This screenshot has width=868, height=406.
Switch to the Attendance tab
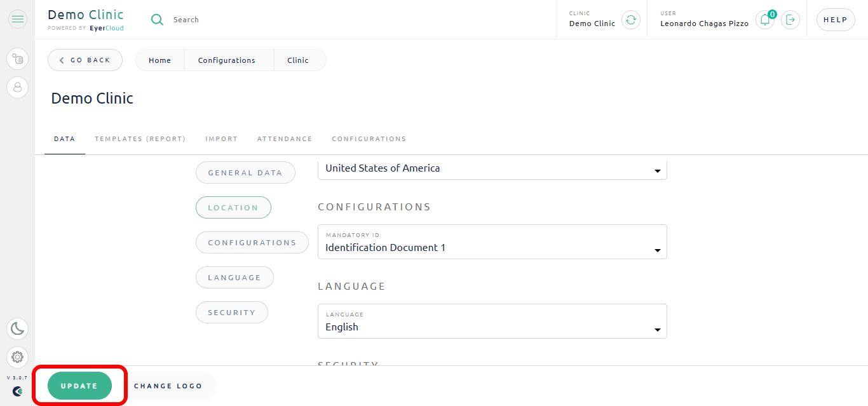click(285, 139)
